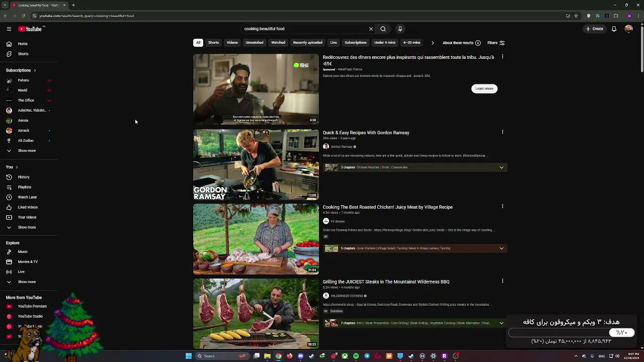Image resolution: width=644 pixels, height=362 pixels.
Task: Select the Videos filter chip
Action: (232, 43)
